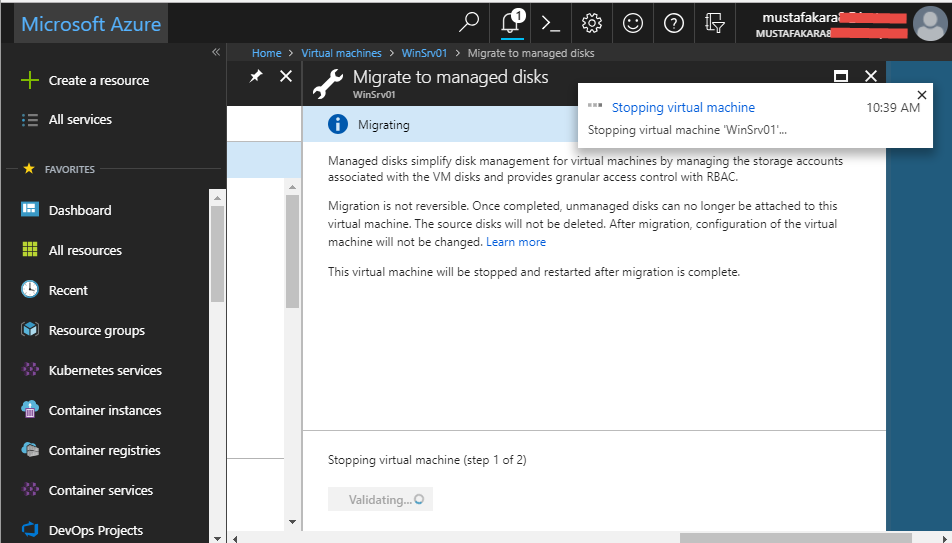Open the Learn more link
Screen dimensions: 952x543
tap(516, 242)
